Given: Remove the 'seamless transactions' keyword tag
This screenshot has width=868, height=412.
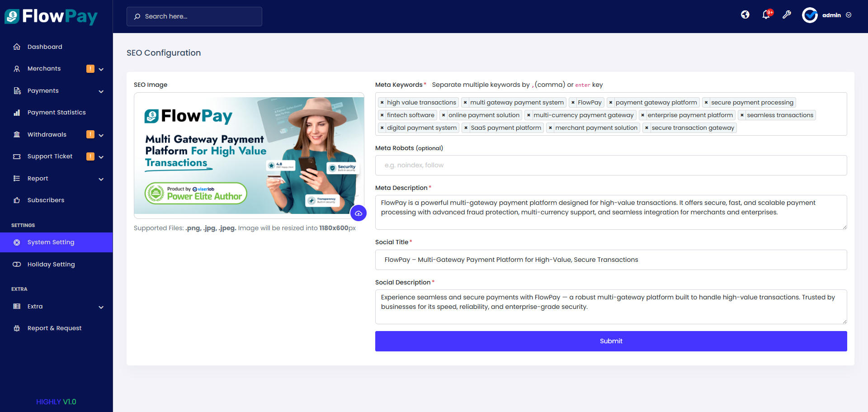Looking at the screenshot, I should [742, 115].
